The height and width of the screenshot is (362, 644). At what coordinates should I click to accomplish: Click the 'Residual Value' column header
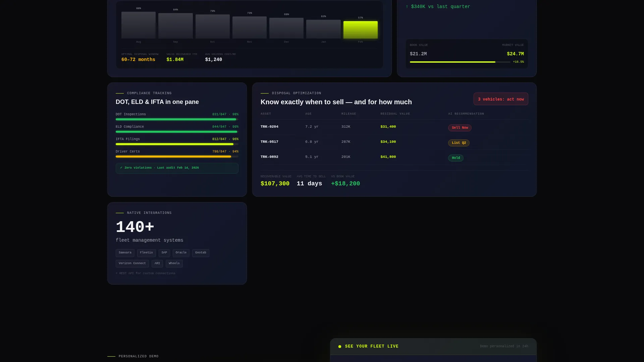point(395,114)
